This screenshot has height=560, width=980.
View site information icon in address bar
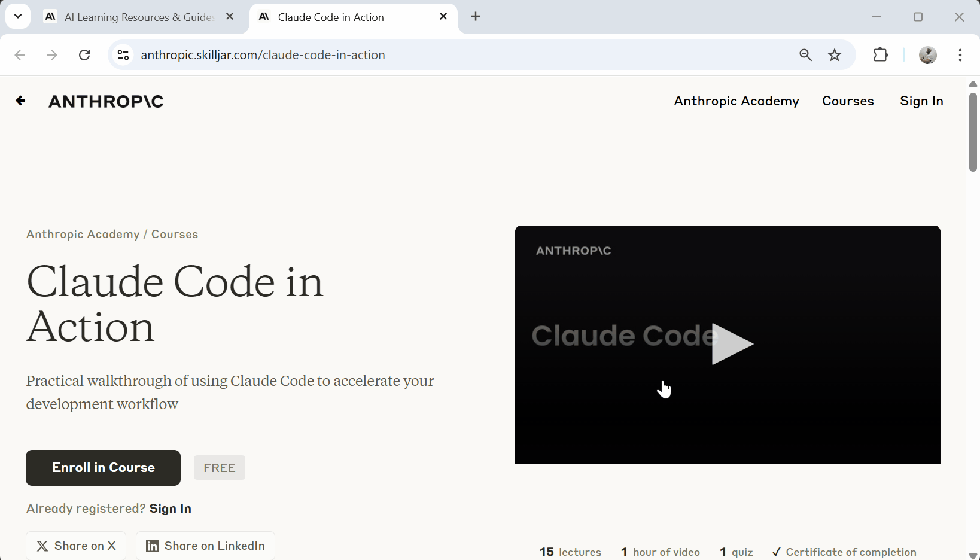point(123,55)
